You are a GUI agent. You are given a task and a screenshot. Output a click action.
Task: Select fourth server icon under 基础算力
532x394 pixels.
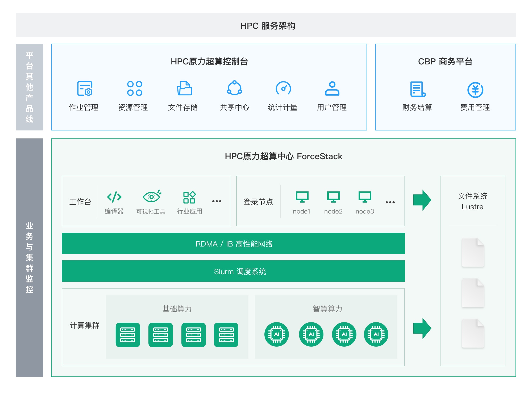[226, 335]
